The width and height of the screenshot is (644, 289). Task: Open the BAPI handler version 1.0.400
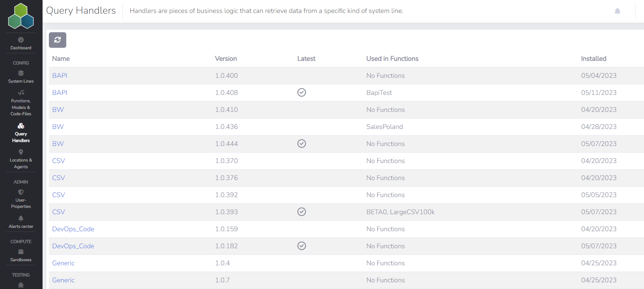pyautogui.click(x=60, y=76)
